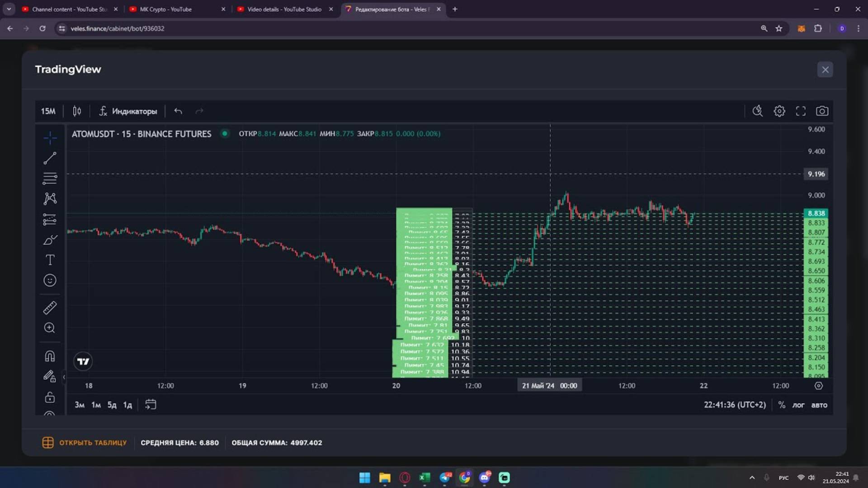Open Excel from the taskbar

pyautogui.click(x=425, y=478)
